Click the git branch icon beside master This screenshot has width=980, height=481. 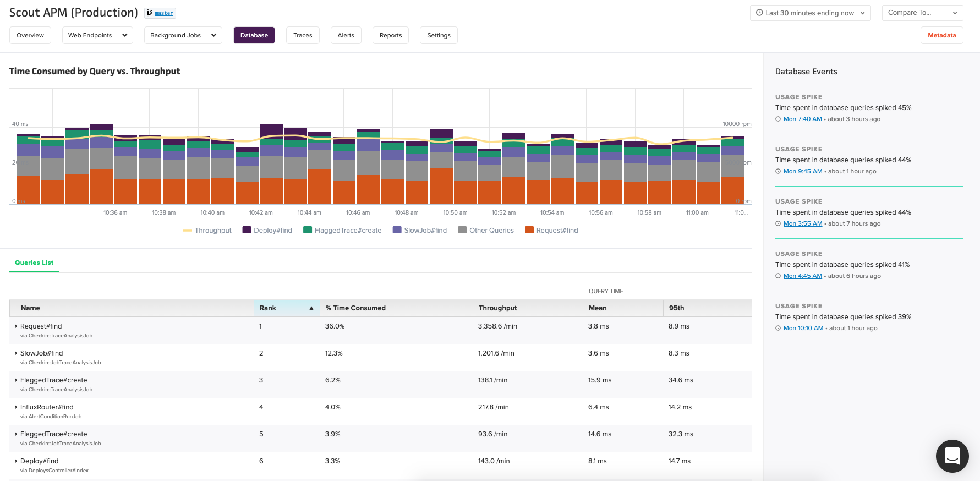(x=149, y=13)
